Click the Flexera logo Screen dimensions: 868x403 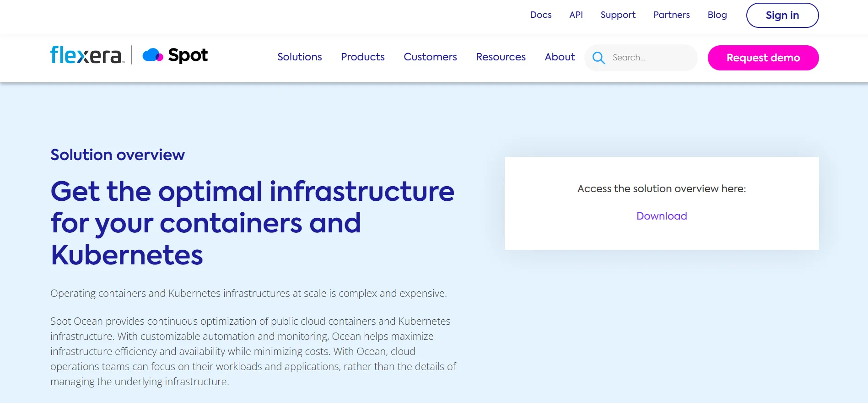click(87, 55)
